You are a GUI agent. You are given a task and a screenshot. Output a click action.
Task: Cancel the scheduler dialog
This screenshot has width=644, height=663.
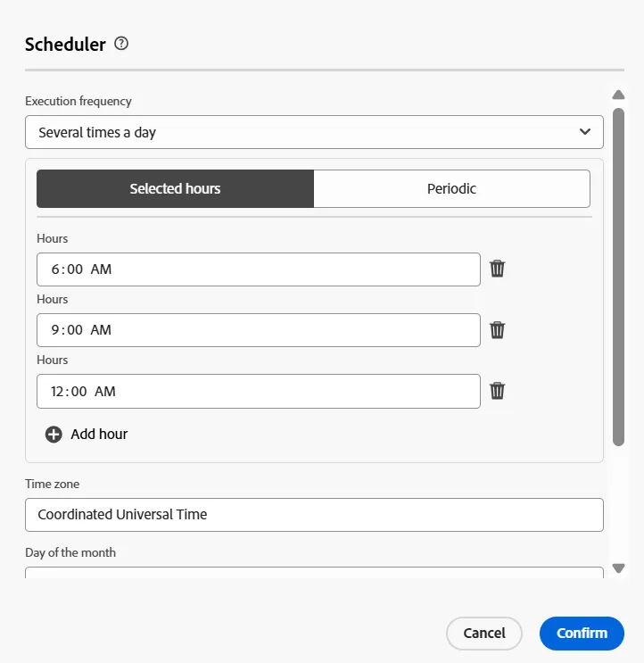point(483,633)
